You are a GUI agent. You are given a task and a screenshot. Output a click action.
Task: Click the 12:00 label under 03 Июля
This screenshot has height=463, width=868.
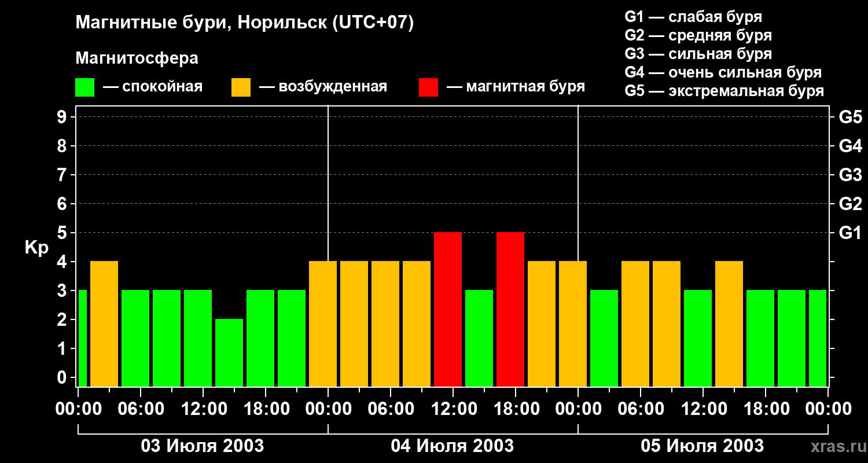click(x=203, y=409)
